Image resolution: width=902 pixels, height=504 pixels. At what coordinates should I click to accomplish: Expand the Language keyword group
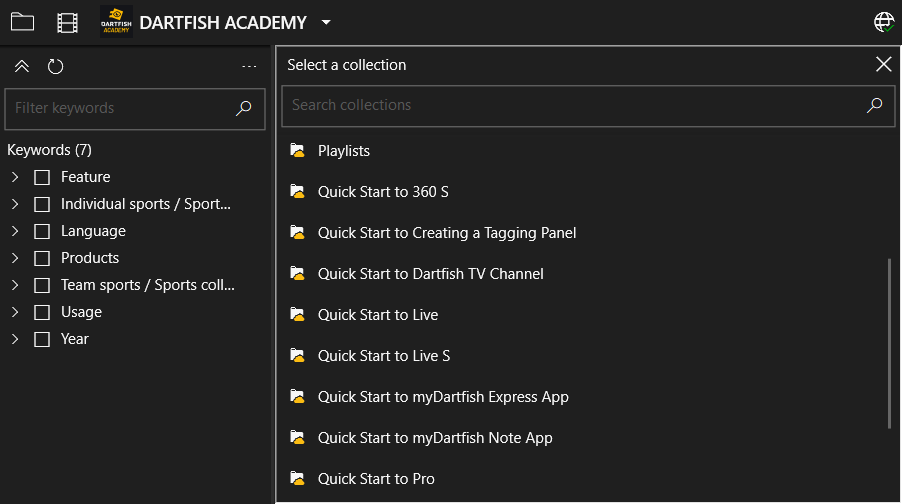tap(15, 231)
